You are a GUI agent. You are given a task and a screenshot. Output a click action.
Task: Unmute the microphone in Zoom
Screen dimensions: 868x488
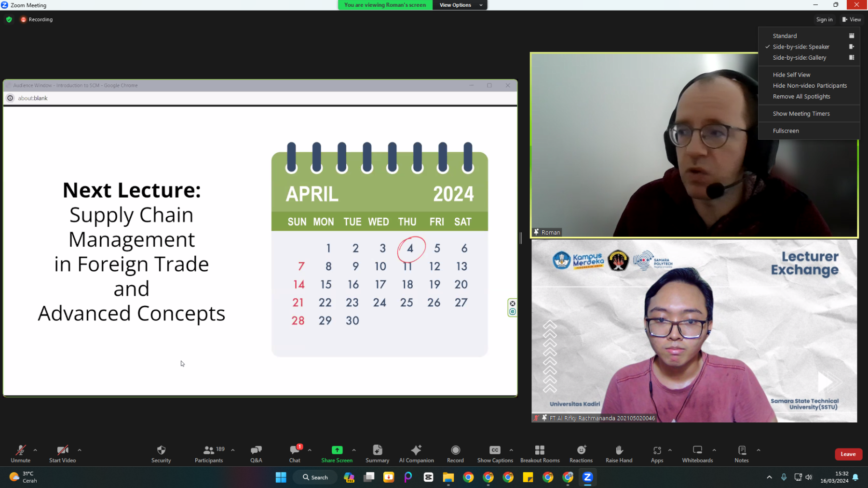tap(20, 454)
